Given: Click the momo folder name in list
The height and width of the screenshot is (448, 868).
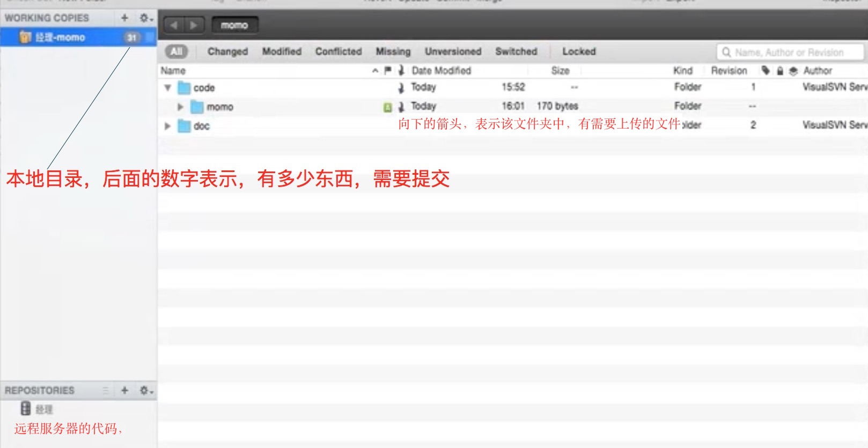Looking at the screenshot, I should [x=220, y=107].
